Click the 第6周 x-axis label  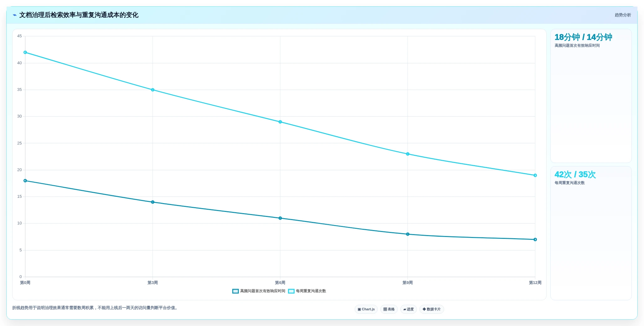tap(280, 283)
